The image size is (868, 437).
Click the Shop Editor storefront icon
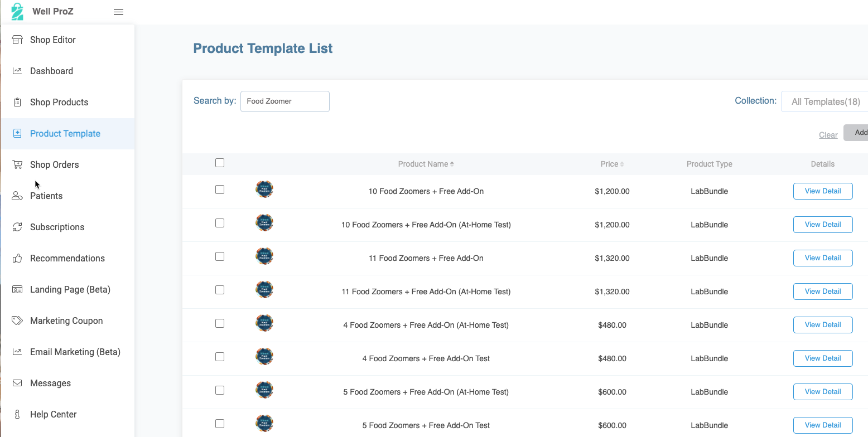(x=17, y=40)
